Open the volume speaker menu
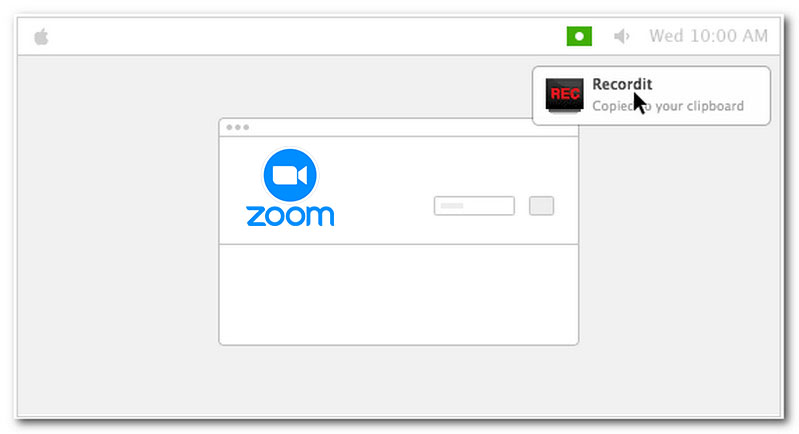Viewport: 799px width, 434px height. pos(621,36)
